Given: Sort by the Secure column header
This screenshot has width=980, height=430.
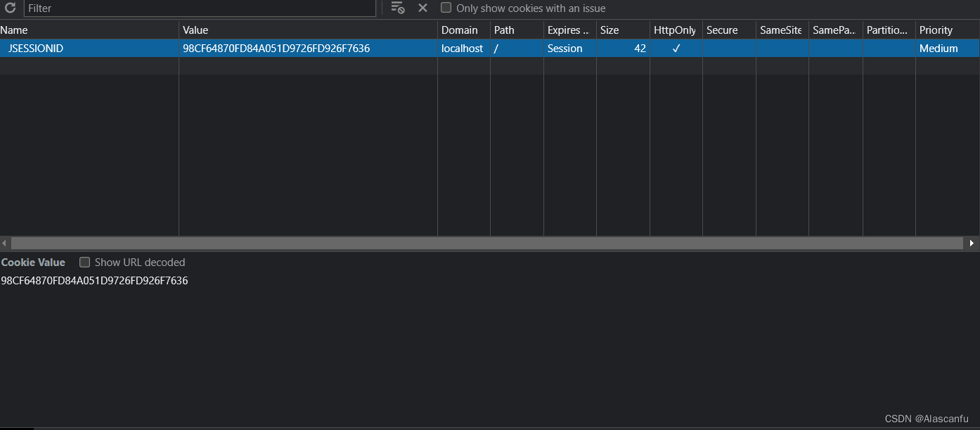Looking at the screenshot, I should pyautogui.click(x=729, y=30).
